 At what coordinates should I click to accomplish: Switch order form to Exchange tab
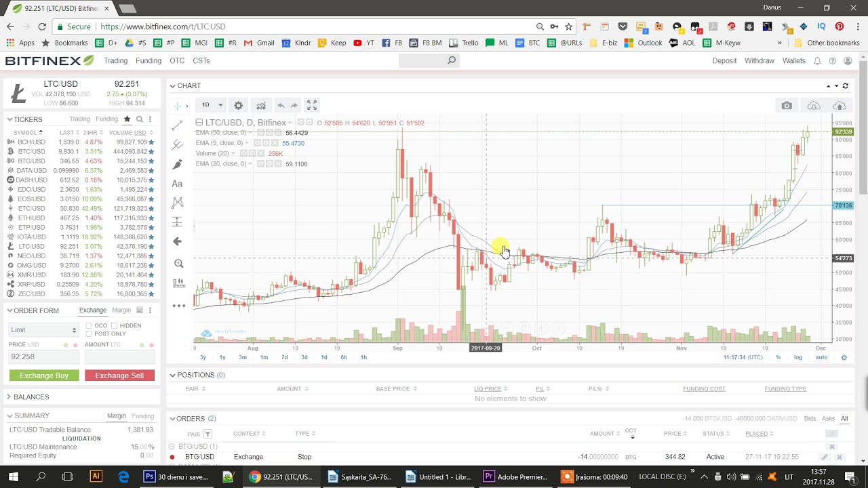[x=92, y=310]
